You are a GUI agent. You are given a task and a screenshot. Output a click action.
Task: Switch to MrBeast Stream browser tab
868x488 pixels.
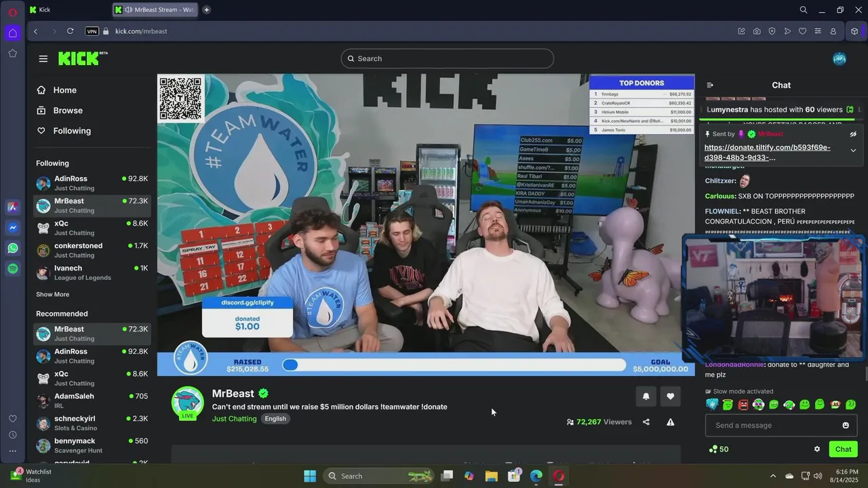tap(155, 9)
